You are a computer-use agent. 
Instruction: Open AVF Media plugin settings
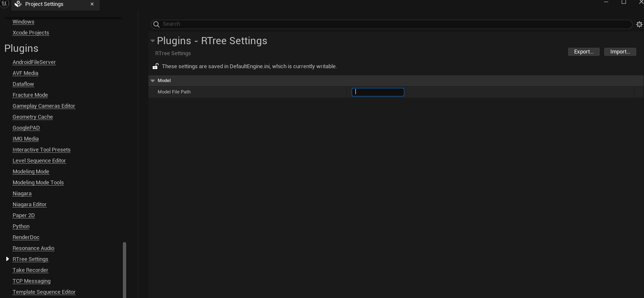pos(25,73)
